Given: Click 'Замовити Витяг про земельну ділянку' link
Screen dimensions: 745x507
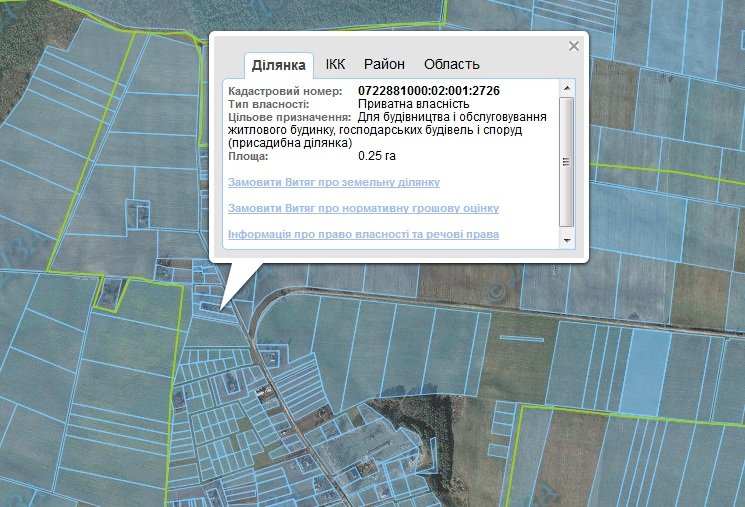Looking at the screenshot, I should 334,183.
